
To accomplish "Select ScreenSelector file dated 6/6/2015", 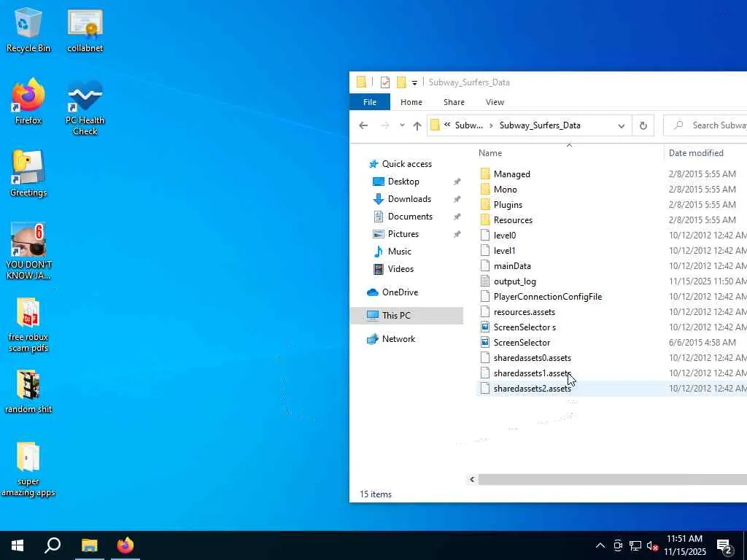I will click(x=522, y=343).
